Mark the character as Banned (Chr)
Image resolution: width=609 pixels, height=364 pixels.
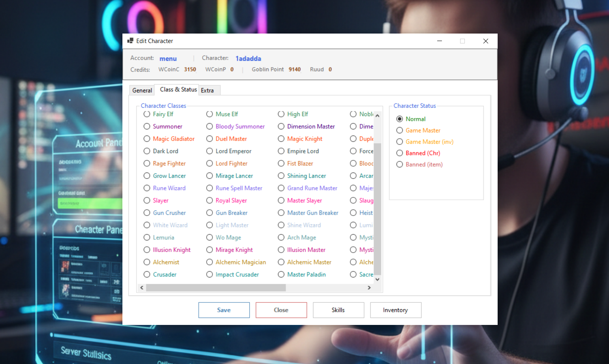pos(399,153)
